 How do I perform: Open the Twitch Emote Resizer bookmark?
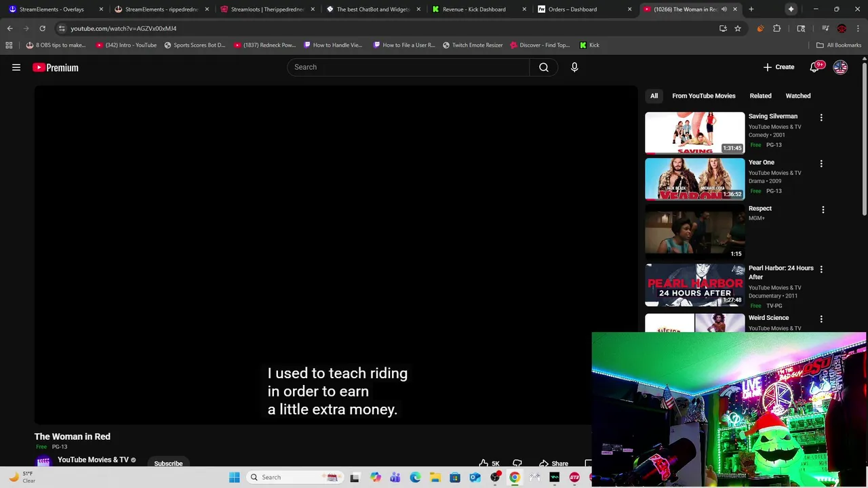pyautogui.click(x=473, y=45)
